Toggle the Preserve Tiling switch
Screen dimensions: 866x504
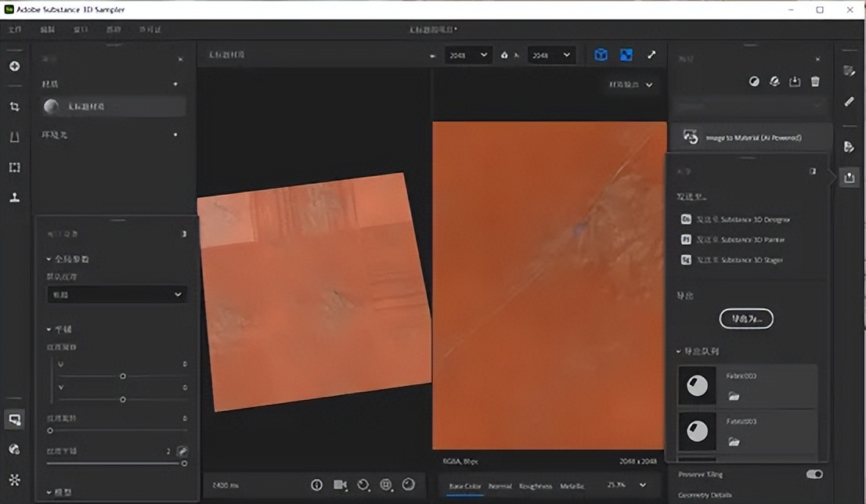pos(814,474)
